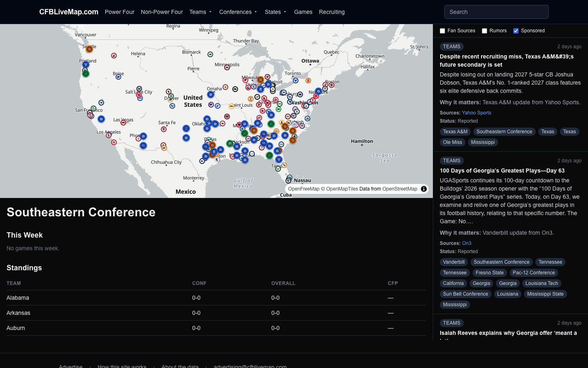Select the team marker at Boise

[118, 76]
